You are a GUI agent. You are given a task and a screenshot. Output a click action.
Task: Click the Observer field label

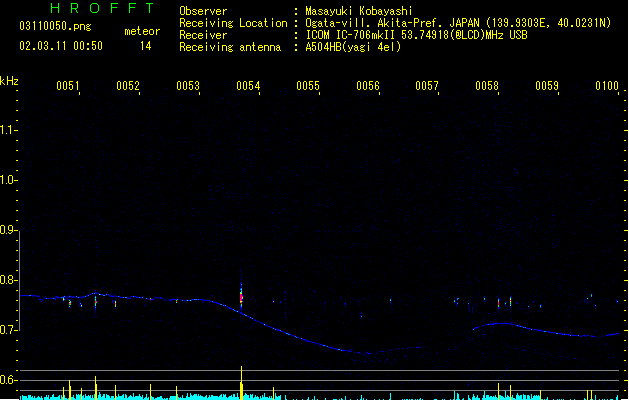pos(203,11)
